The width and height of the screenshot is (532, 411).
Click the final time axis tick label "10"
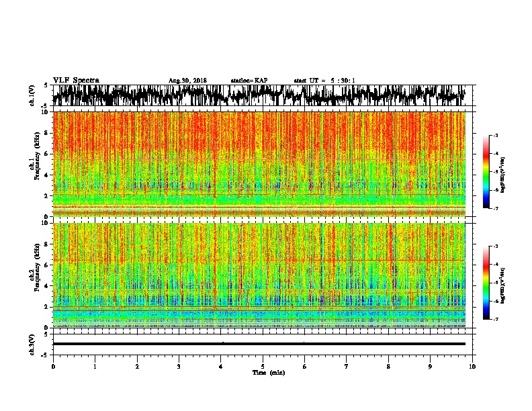[x=472, y=367]
